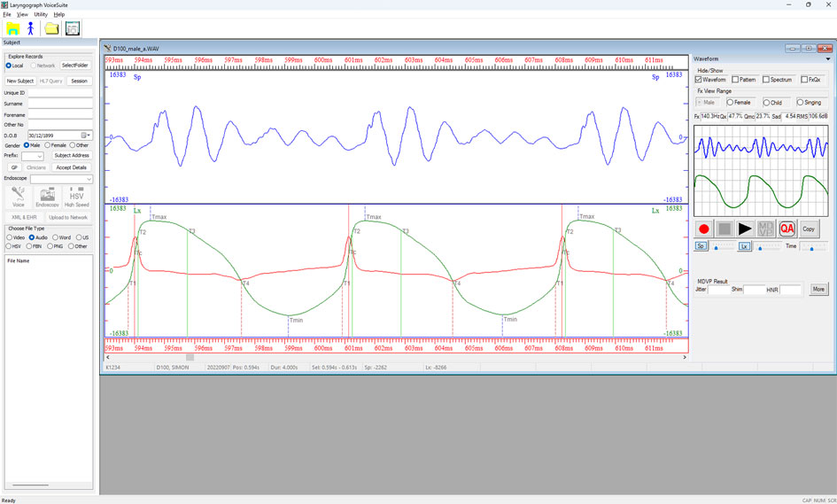
Task: Select the Child Fx view range
Action: point(766,103)
